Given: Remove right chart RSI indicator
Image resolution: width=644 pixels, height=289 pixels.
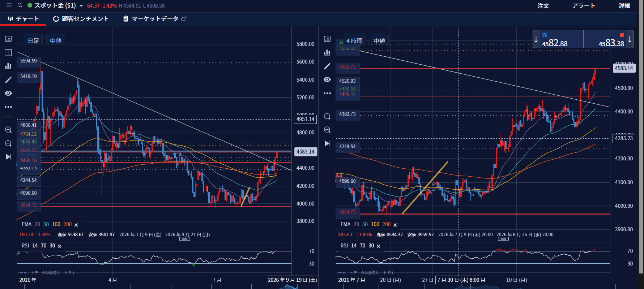Looking at the screenshot, I should tap(379, 246).
